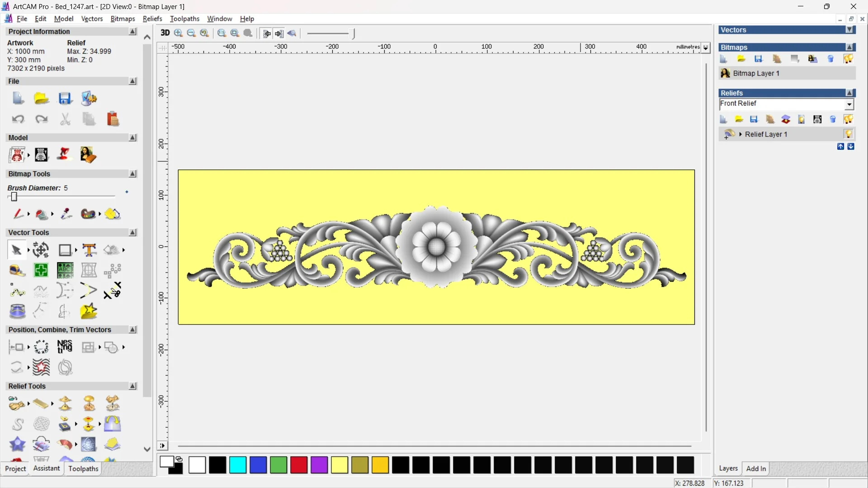Select the cyan color swatch

[238, 465]
